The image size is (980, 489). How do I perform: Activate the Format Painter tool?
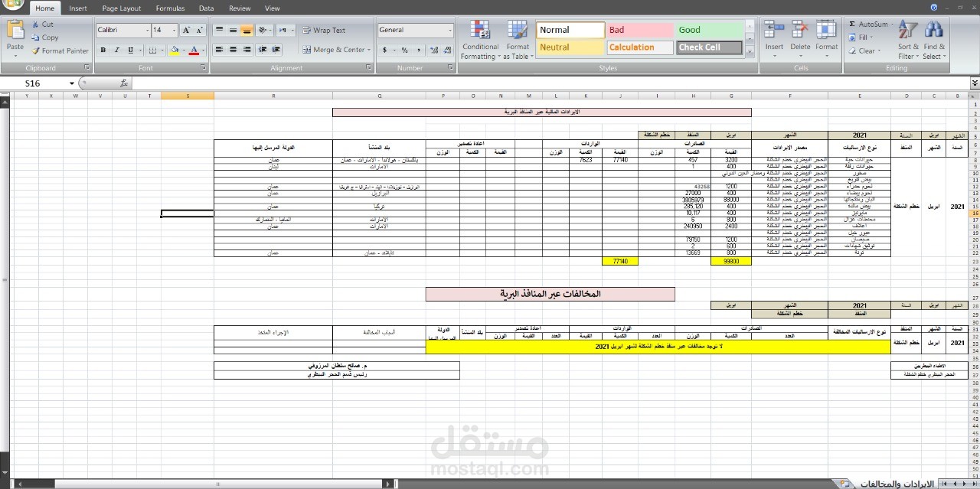pos(60,51)
